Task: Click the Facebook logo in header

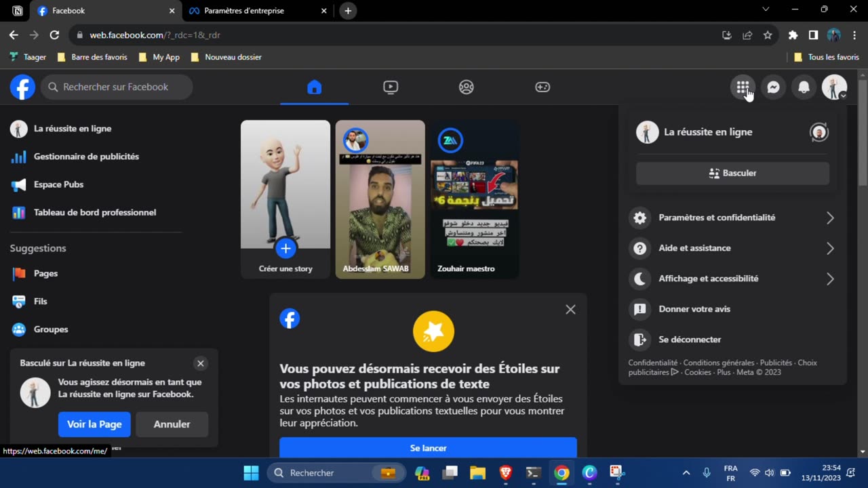Action: (22, 87)
